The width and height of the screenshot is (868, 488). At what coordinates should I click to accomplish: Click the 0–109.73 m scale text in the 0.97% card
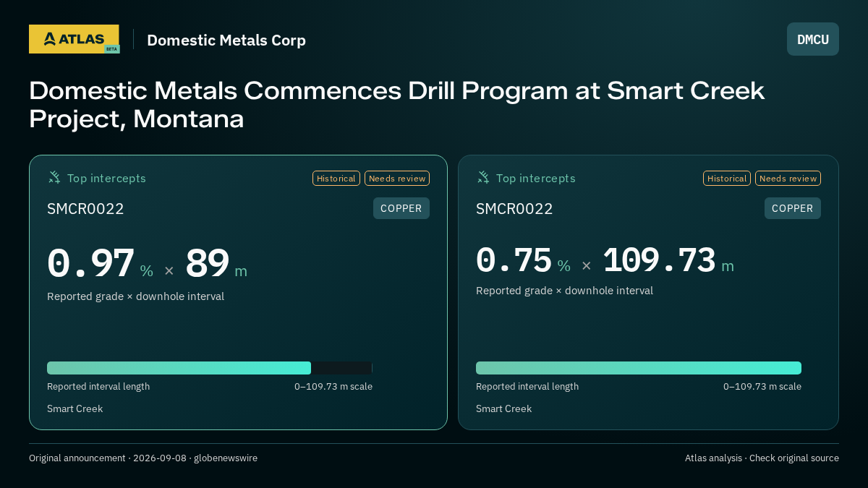pyautogui.click(x=333, y=386)
